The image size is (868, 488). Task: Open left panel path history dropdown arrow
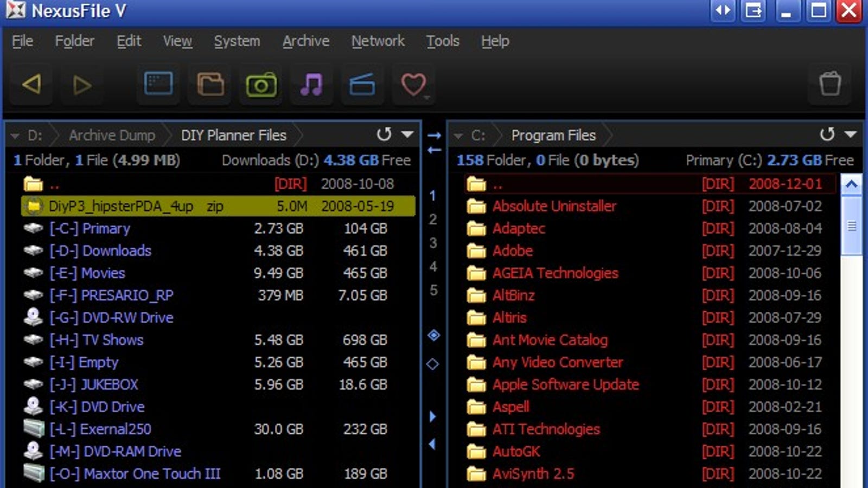coord(407,134)
